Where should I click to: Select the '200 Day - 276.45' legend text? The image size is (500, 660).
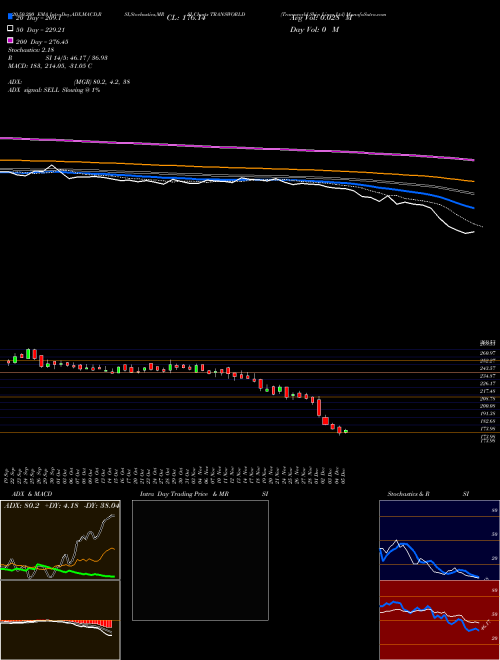pyautogui.click(x=42, y=42)
